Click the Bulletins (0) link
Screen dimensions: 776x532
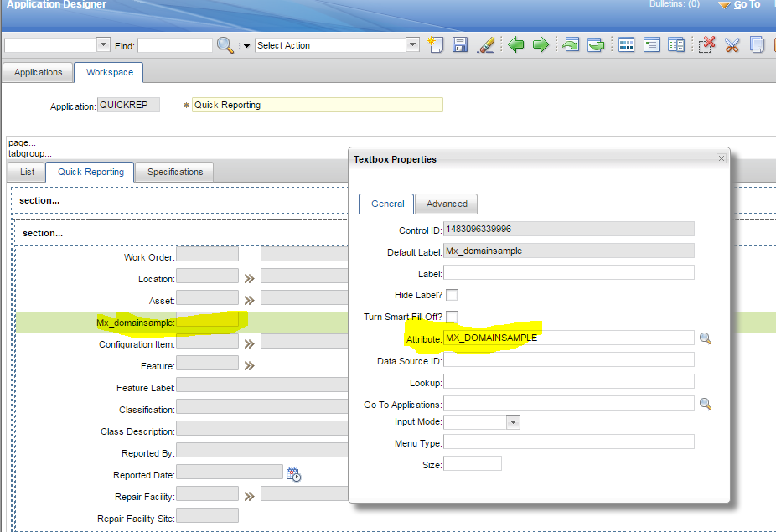point(674,4)
